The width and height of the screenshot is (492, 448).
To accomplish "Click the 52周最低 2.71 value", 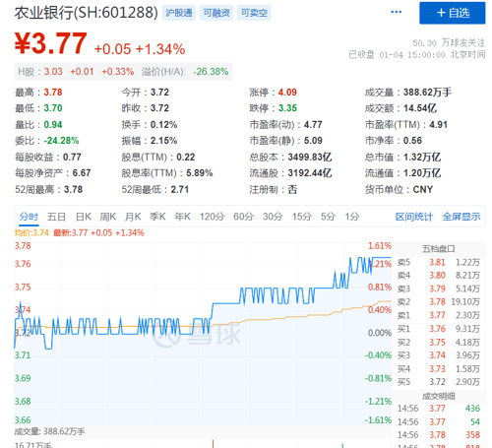I will pyautogui.click(x=180, y=189).
